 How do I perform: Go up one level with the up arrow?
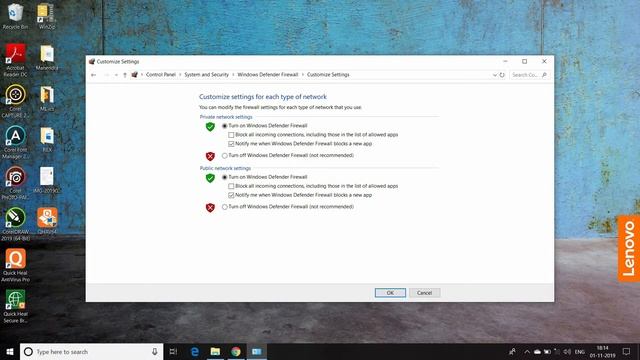point(125,75)
